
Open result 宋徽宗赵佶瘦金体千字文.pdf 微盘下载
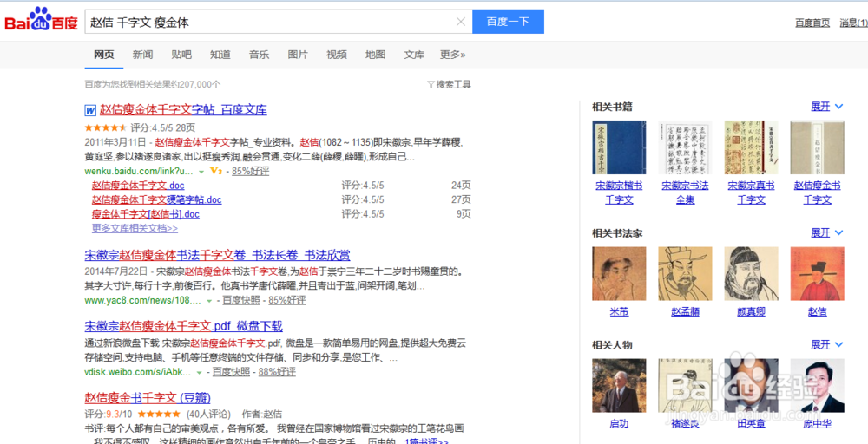click(x=184, y=326)
